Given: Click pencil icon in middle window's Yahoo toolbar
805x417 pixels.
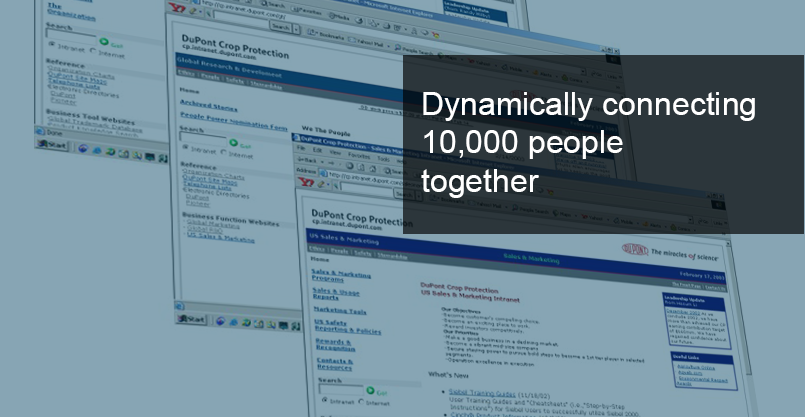Looking at the screenshot, I should 193,11.
